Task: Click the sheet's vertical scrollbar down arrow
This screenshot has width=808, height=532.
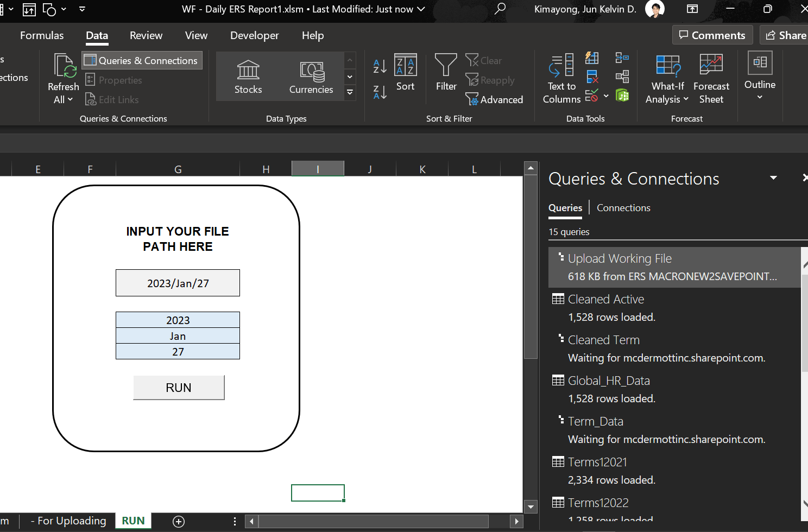Action: point(531,506)
